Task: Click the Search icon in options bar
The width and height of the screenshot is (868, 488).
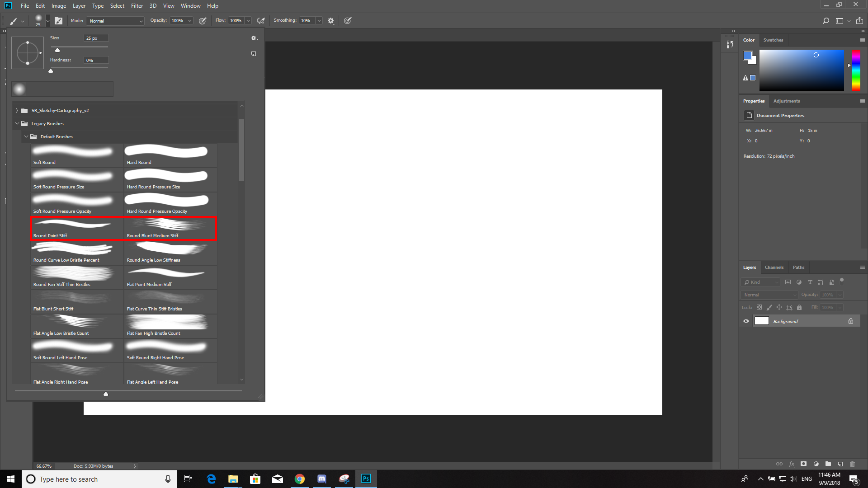Action: (826, 21)
